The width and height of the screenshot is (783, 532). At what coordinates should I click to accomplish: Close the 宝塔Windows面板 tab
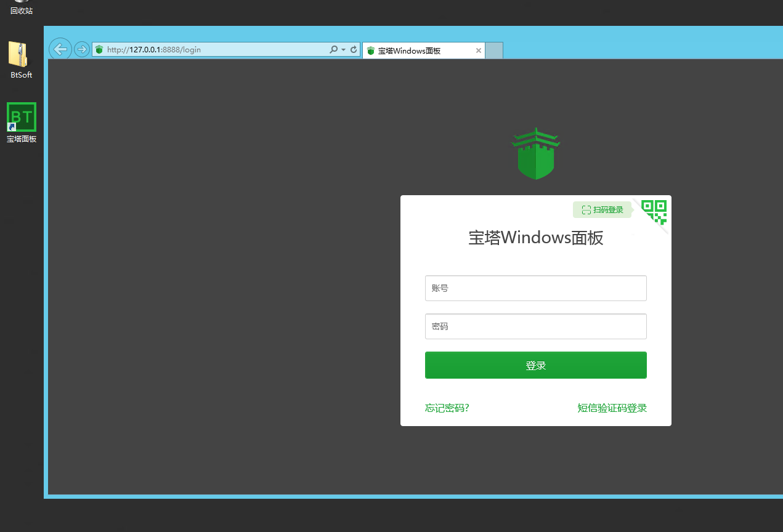click(x=479, y=50)
